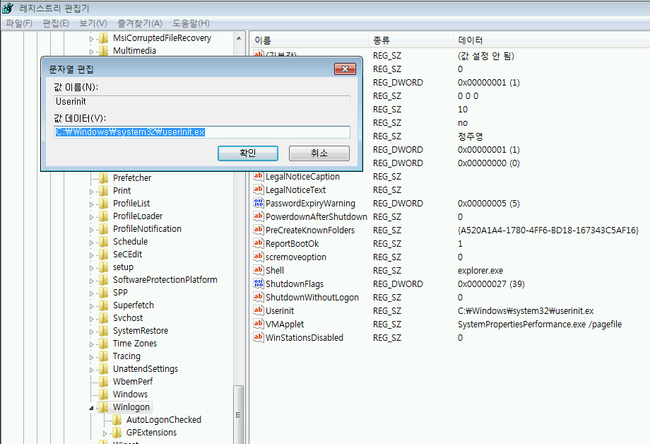Select the Prefetcher folder icon

point(104,178)
